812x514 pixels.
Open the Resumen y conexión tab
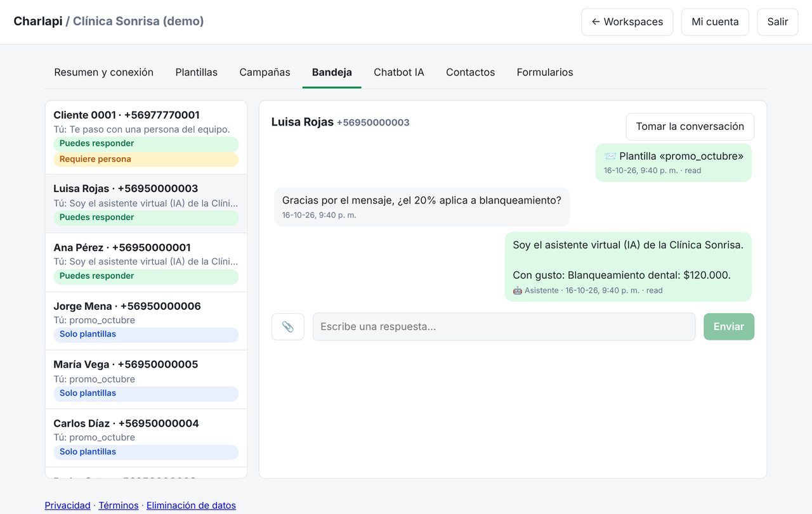coord(104,72)
